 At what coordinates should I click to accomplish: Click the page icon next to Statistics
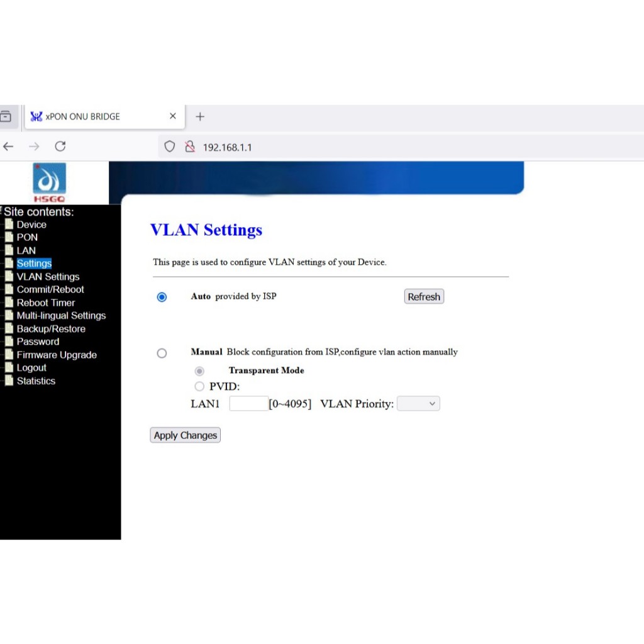9,381
